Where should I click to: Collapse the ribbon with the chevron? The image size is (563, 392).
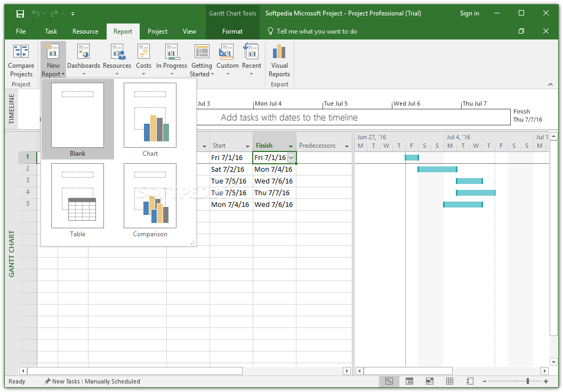click(550, 84)
